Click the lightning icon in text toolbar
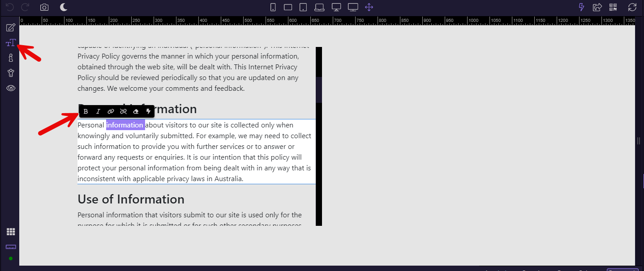This screenshot has width=644, height=271. click(148, 111)
